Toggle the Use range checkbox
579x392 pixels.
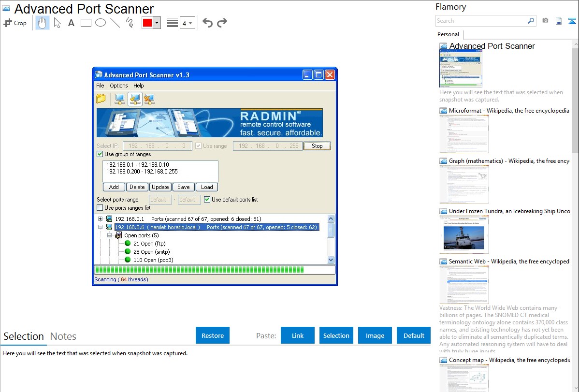(x=198, y=146)
